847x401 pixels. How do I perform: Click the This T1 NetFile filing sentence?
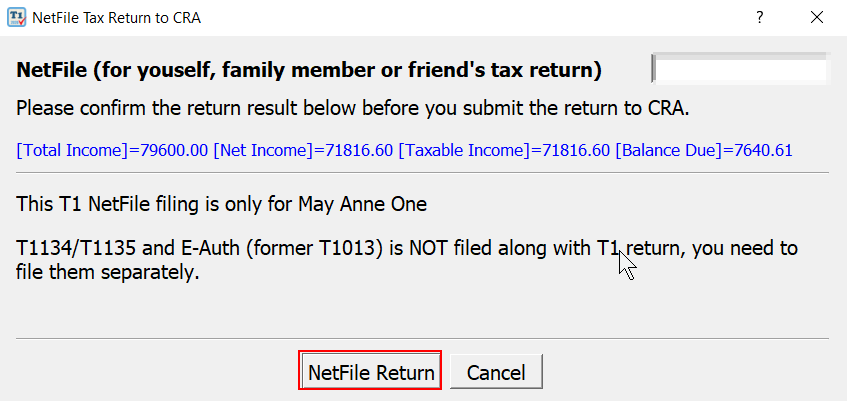(x=221, y=205)
